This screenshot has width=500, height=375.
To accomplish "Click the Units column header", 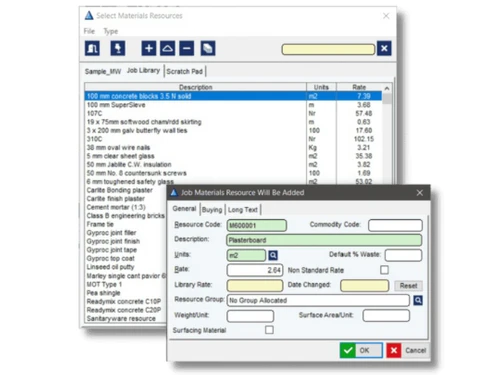I will point(321,87).
